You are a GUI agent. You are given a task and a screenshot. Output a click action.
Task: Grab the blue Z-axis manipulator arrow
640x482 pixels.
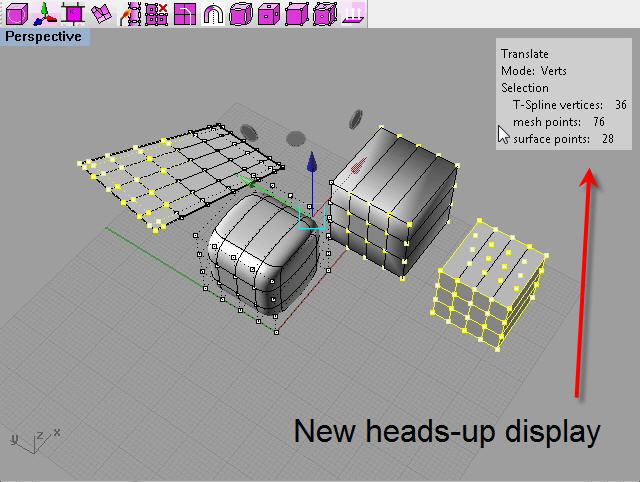tap(312, 162)
